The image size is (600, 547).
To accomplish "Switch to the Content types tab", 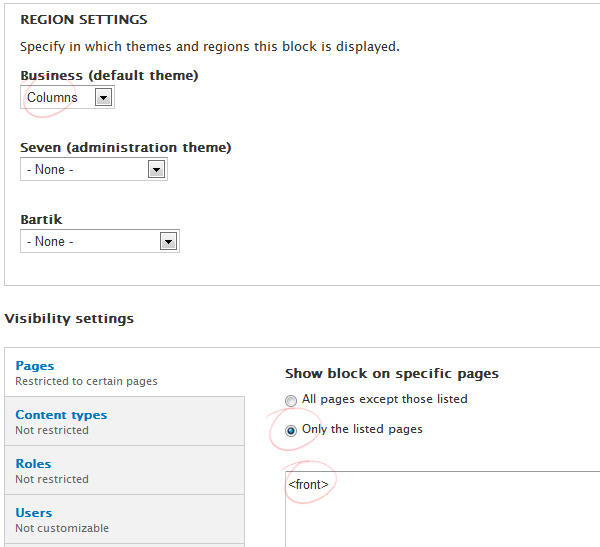I will click(x=61, y=415).
